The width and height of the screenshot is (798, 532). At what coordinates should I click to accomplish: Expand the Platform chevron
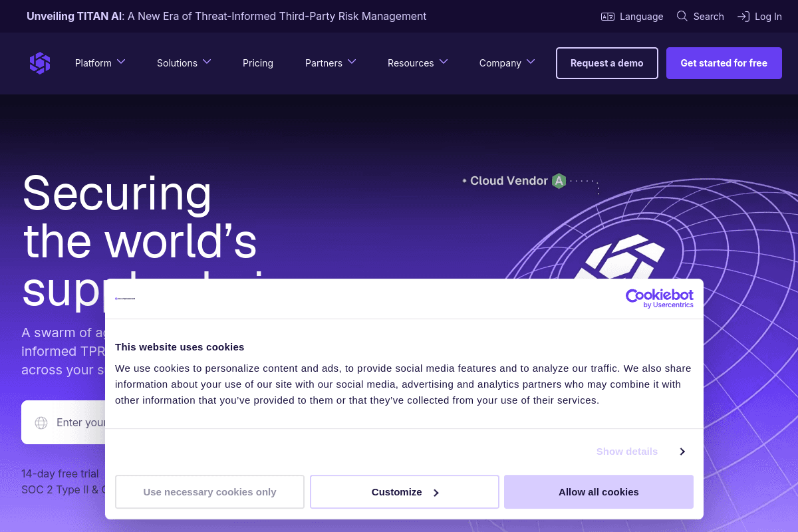[x=121, y=62]
